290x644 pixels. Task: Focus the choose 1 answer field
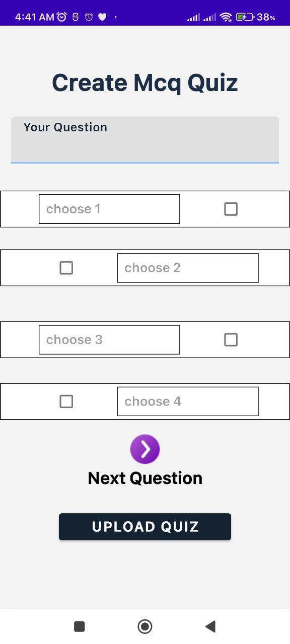pyautogui.click(x=109, y=209)
